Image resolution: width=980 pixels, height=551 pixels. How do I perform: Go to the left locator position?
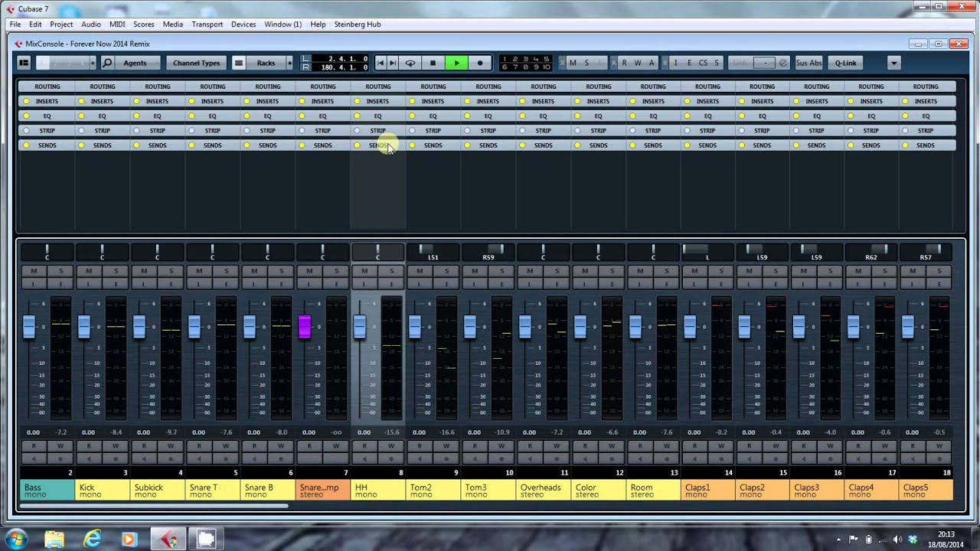(x=381, y=63)
